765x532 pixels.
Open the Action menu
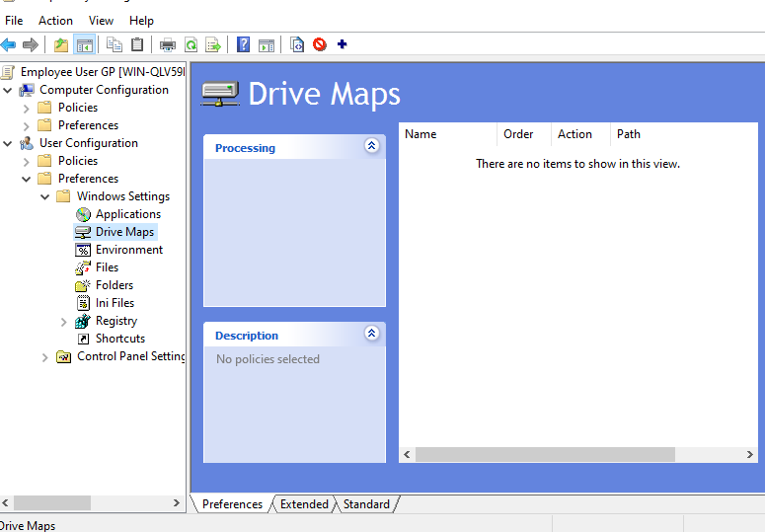pyautogui.click(x=55, y=20)
